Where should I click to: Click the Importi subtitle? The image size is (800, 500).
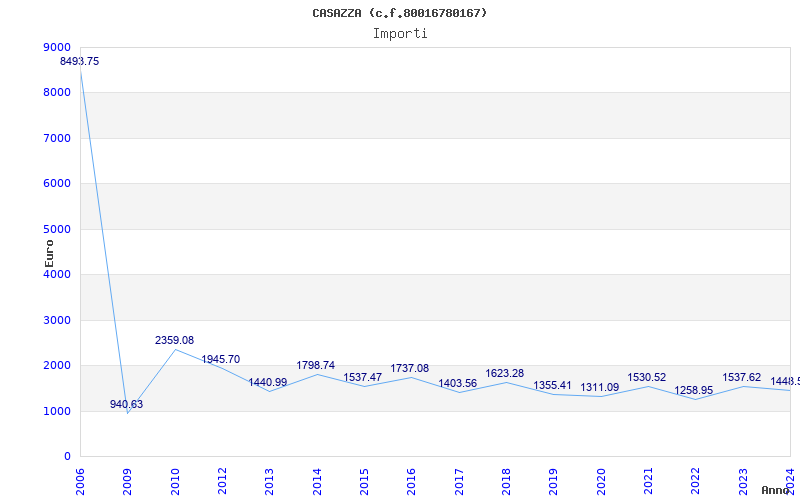pos(400,34)
